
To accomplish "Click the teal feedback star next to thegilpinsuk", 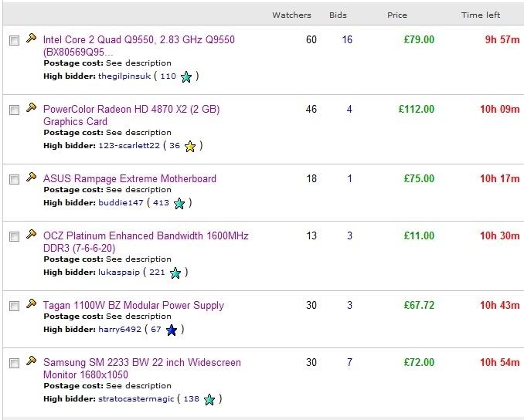I will [x=186, y=77].
